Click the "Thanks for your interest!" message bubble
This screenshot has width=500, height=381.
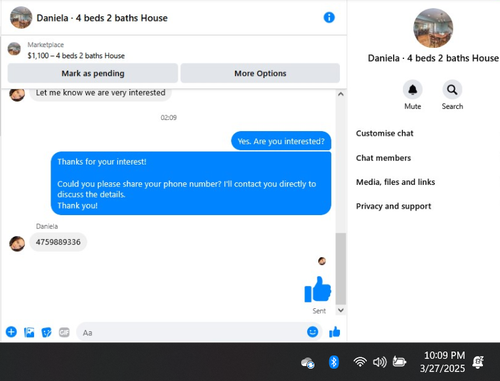[x=191, y=183]
